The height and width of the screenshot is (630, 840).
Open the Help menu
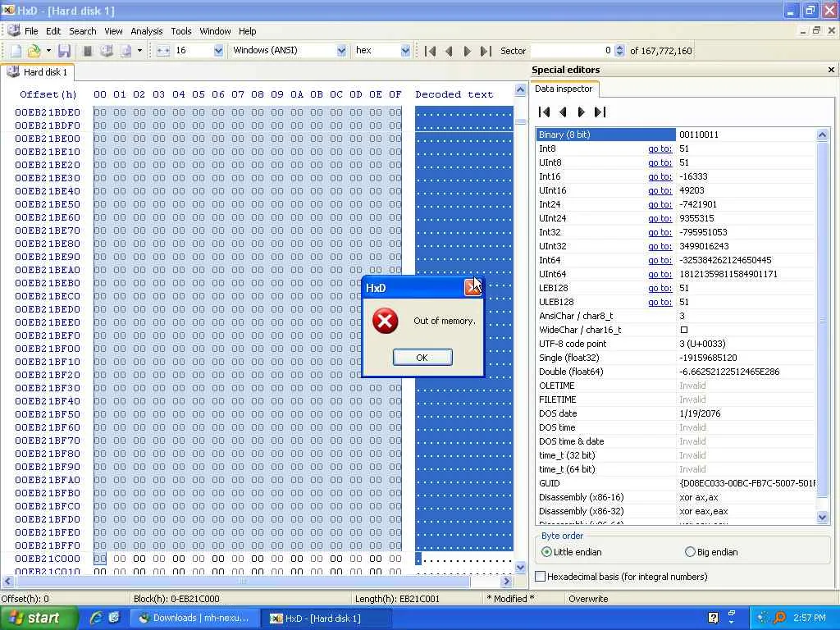pyautogui.click(x=247, y=31)
